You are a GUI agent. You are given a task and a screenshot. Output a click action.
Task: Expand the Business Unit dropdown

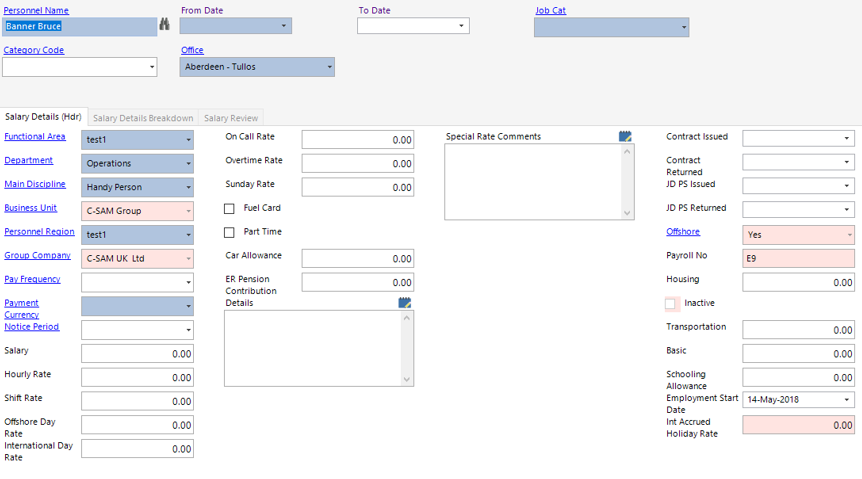(x=188, y=211)
